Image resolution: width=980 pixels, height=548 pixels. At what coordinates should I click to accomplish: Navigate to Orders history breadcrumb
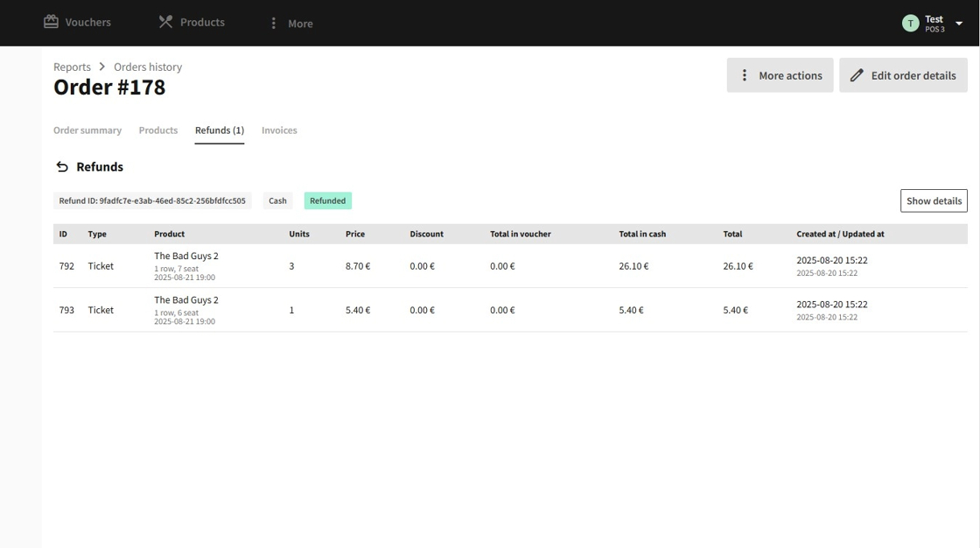[148, 67]
